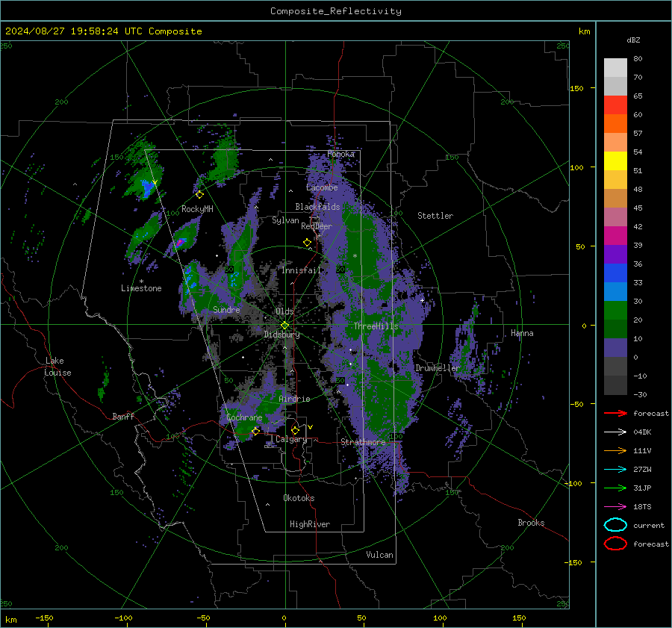Click the Blackfalds city label
The width and height of the screenshot is (672, 628).
pos(317,207)
